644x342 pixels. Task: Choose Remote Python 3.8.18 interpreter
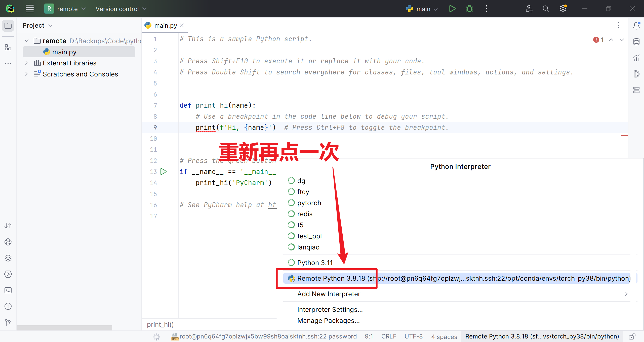[457, 278]
